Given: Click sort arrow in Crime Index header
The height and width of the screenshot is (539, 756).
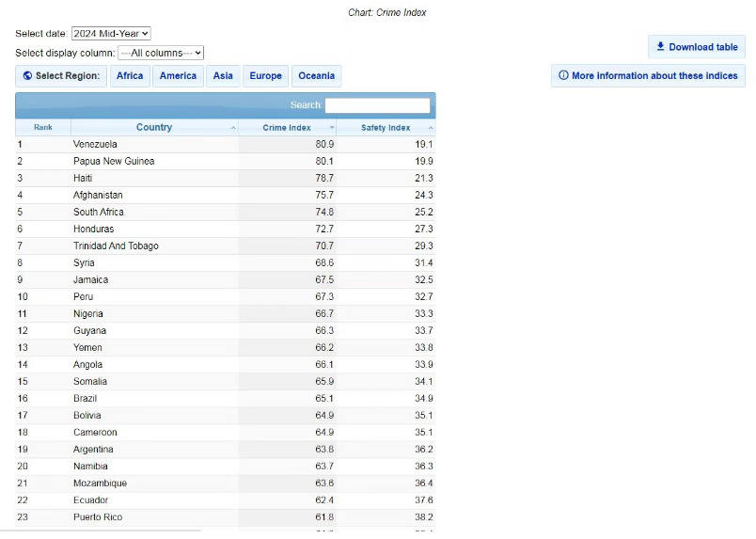Looking at the screenshot, I should 332,128.
